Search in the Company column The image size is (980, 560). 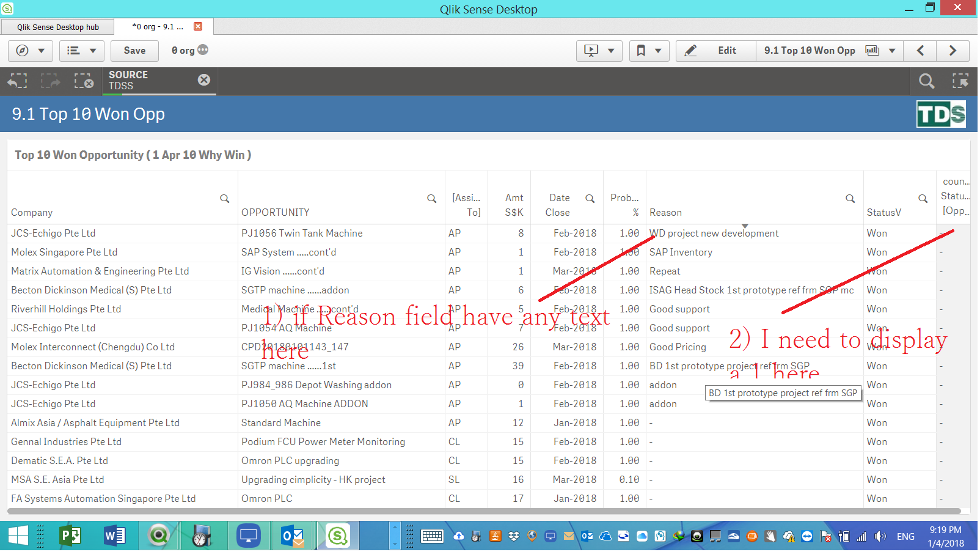[225, 199]
